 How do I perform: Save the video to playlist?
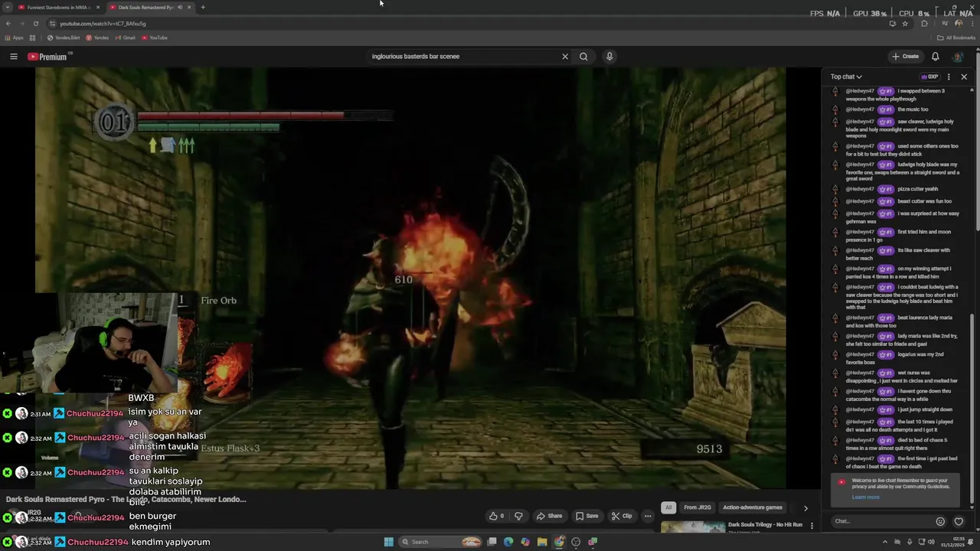coord(587,516)
